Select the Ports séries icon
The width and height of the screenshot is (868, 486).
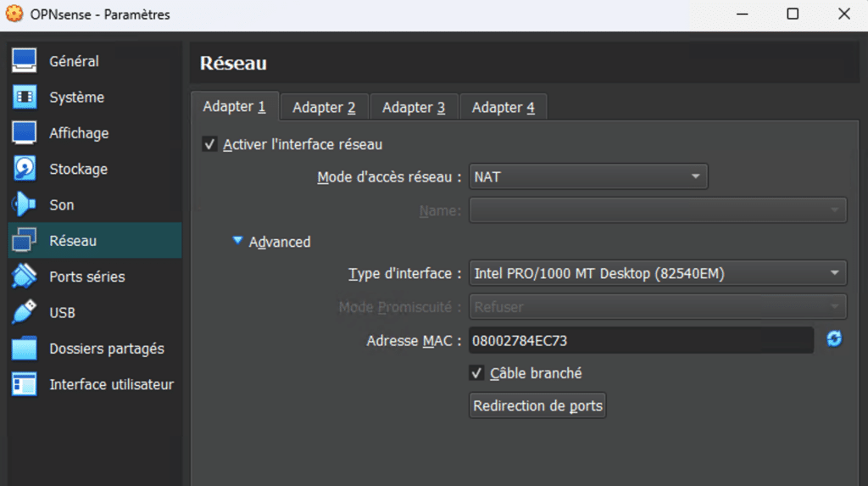point(25,276)
